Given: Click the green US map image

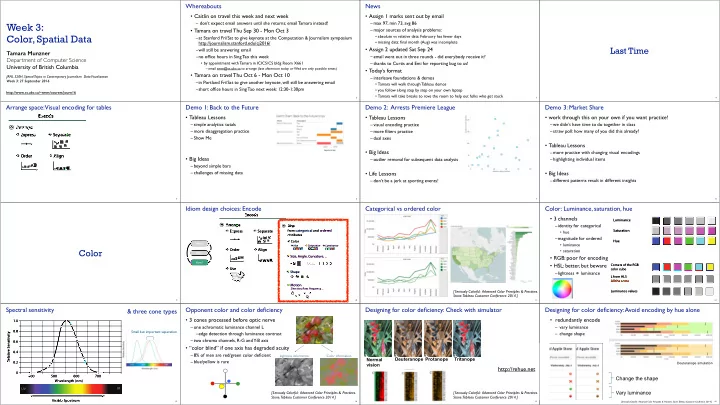Looking at the screenshot, I should click(478, 254).
